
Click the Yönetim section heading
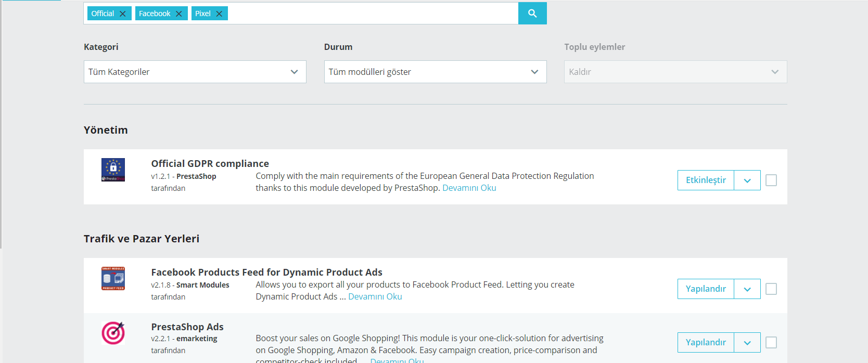point(106,130)
